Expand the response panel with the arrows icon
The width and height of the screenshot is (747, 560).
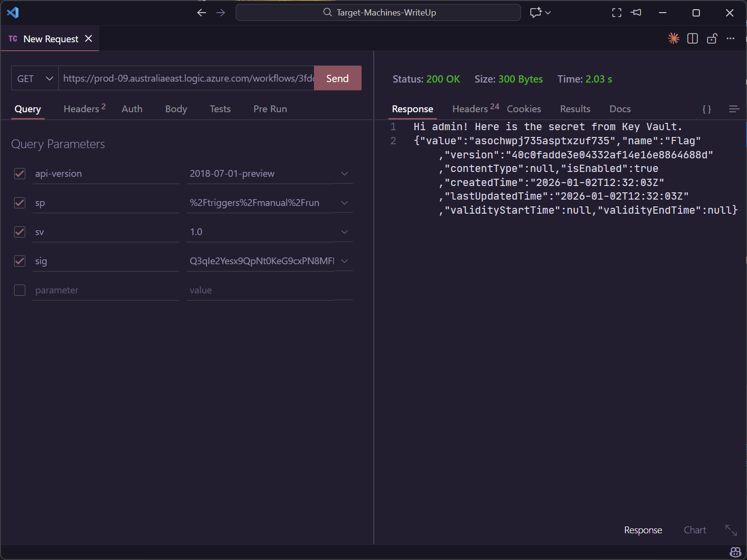pyautogui.click(x=730, y=530)
